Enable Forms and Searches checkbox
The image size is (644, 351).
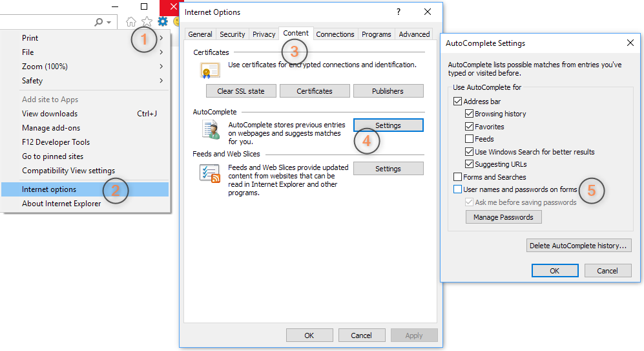click(x=457, y=176)
